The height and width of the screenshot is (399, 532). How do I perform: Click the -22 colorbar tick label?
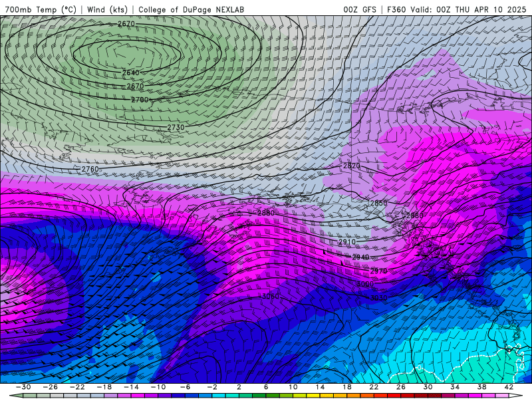[x=77, y=387]
